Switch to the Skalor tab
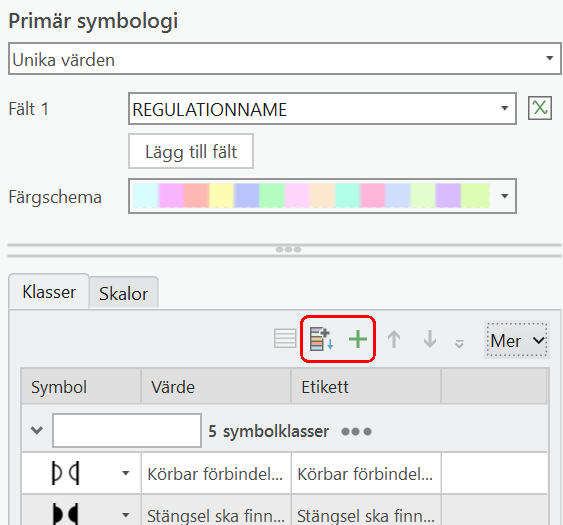 pos(123,293)
